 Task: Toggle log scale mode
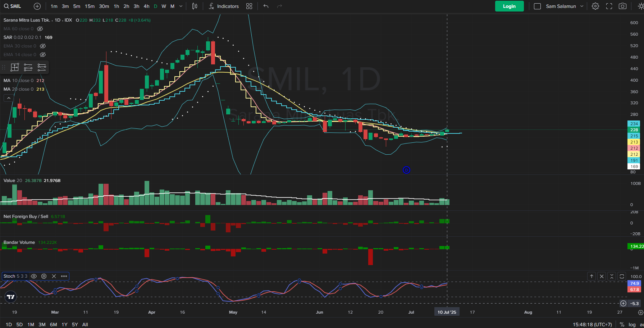point(632,324)
